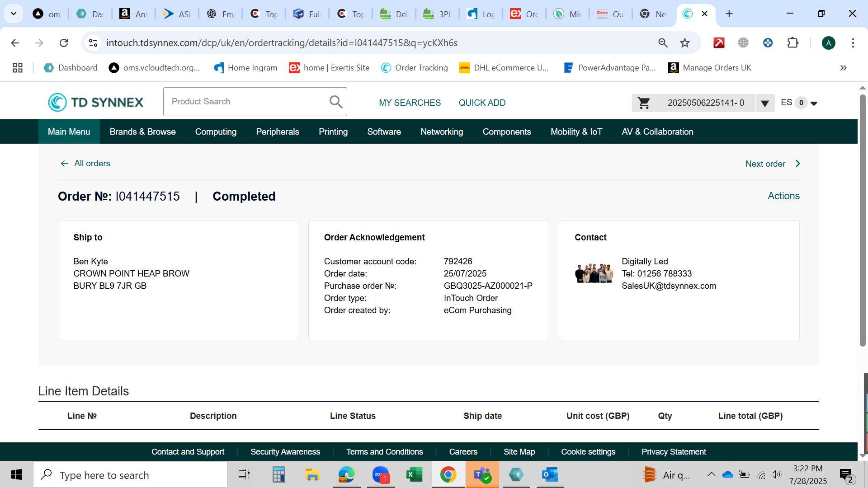868x488 pixels.
Task: Open the browser extensions puzzle icon
Action: click(x=793, y=43)
